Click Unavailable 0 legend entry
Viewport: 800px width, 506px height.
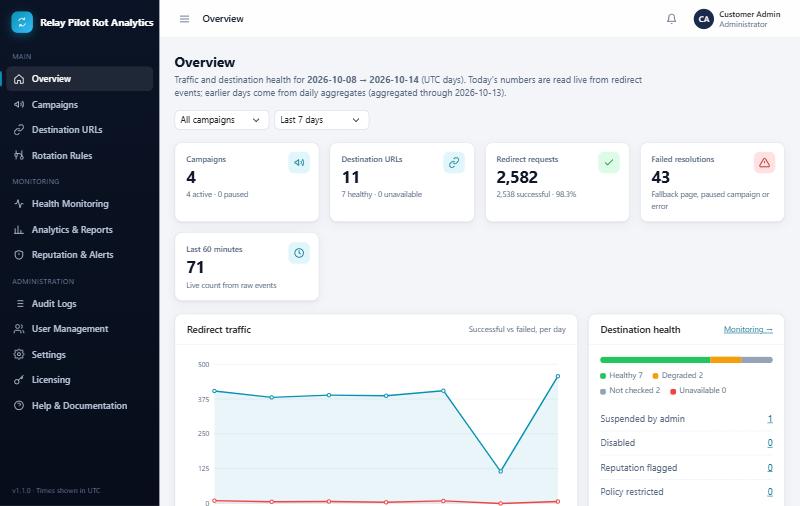tap(698, 390)
